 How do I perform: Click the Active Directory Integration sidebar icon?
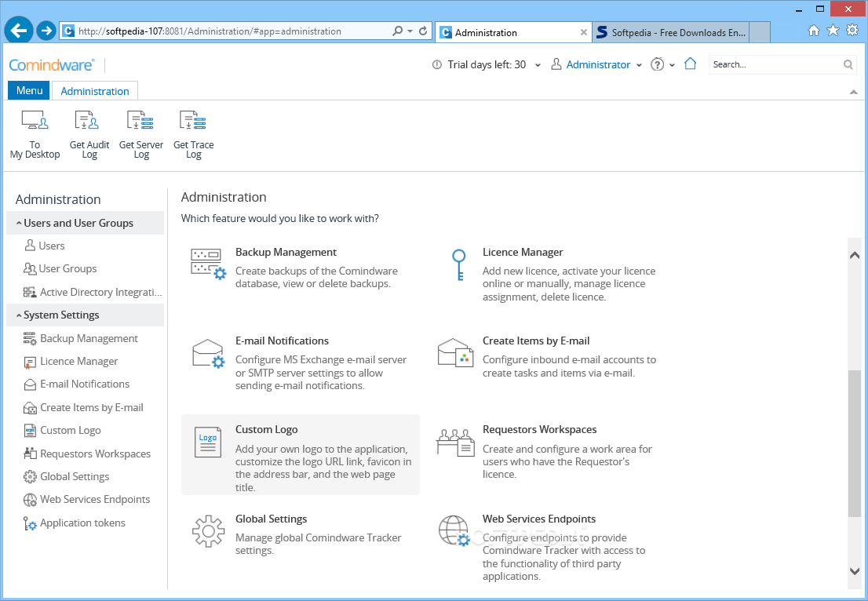click(x=30, y=292)
